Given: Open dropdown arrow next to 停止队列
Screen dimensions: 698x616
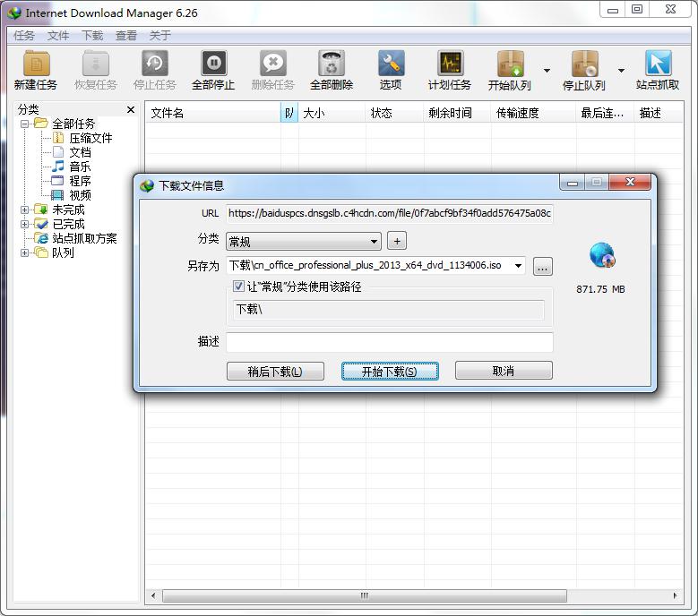Looking at the screenshot, I should tap(622, 70).
